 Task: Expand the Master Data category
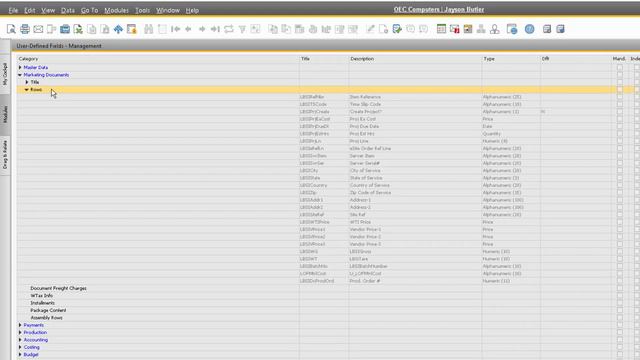pyautogui.click(x=20, y=67)
